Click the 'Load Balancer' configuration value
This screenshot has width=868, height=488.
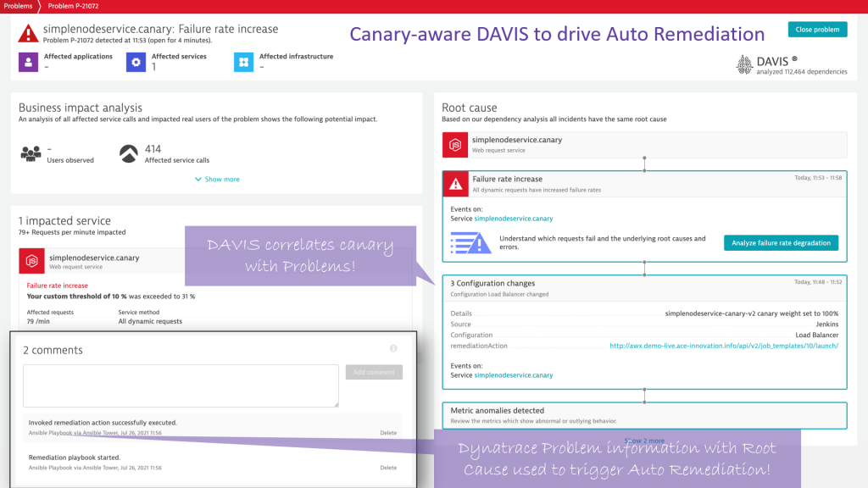tap(816, 335)
